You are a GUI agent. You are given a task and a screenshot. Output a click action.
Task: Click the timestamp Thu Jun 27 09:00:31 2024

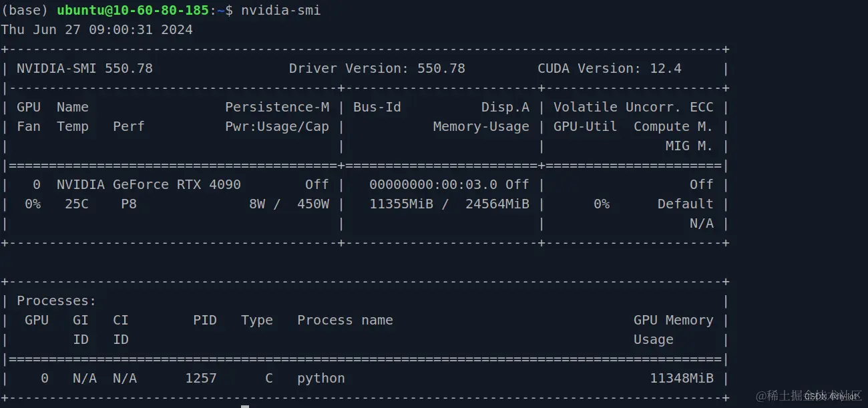click(x=97, y=30)
